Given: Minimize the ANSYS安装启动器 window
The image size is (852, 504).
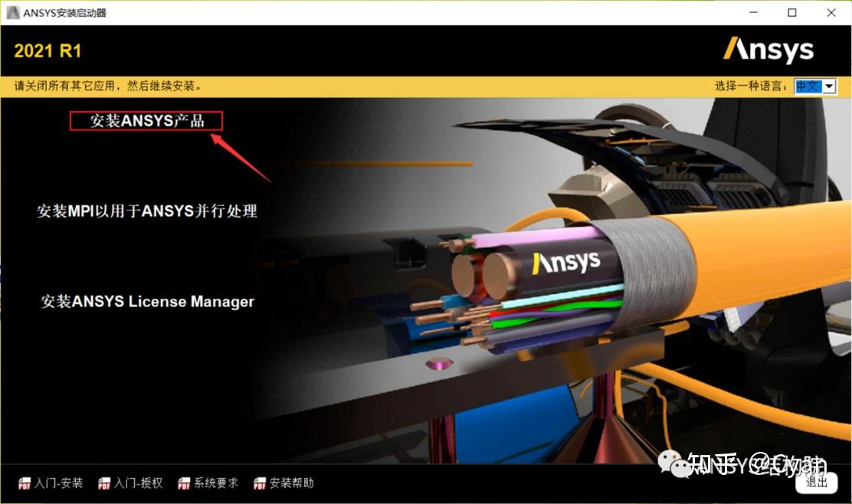Looking at the screenshot, I should [x=753, y=12].
